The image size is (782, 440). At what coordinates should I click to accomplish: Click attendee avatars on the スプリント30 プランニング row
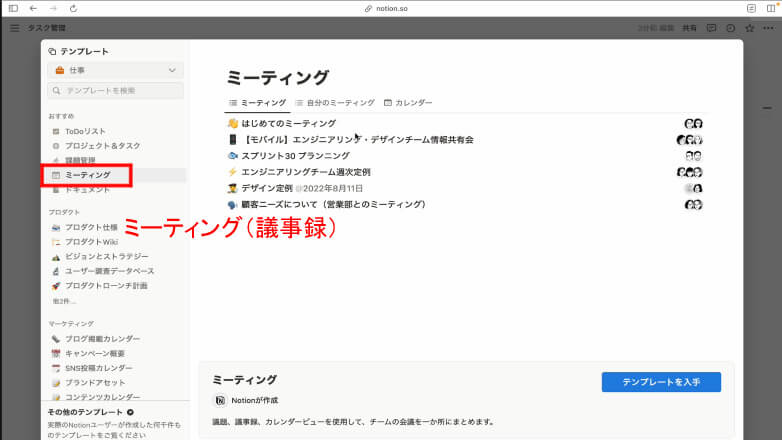tap(693, 156)
